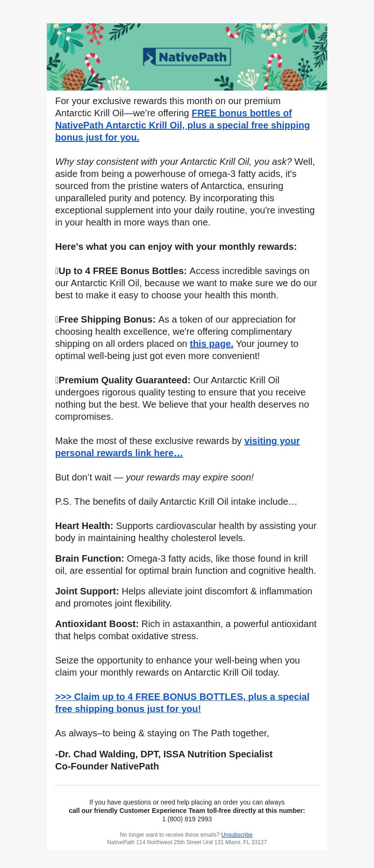
Task: Click the phone number 1 (800) 819 2993
Action: pyautogui.click(x=187, y=819)
